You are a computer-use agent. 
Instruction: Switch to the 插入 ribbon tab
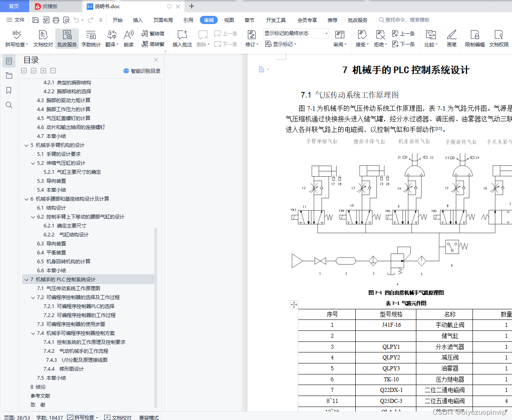pyautogui.click(x=138, y=20)
